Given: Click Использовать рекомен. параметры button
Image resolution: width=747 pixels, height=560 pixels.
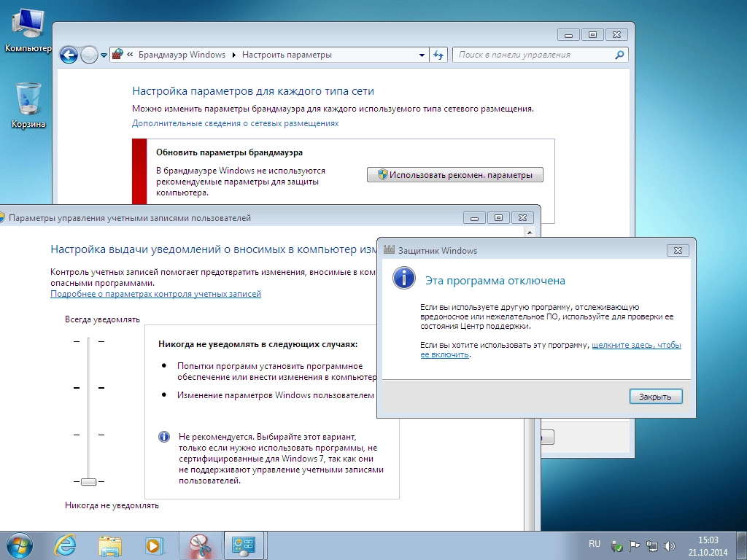Looking at the screenshot, I should point(455,175).
